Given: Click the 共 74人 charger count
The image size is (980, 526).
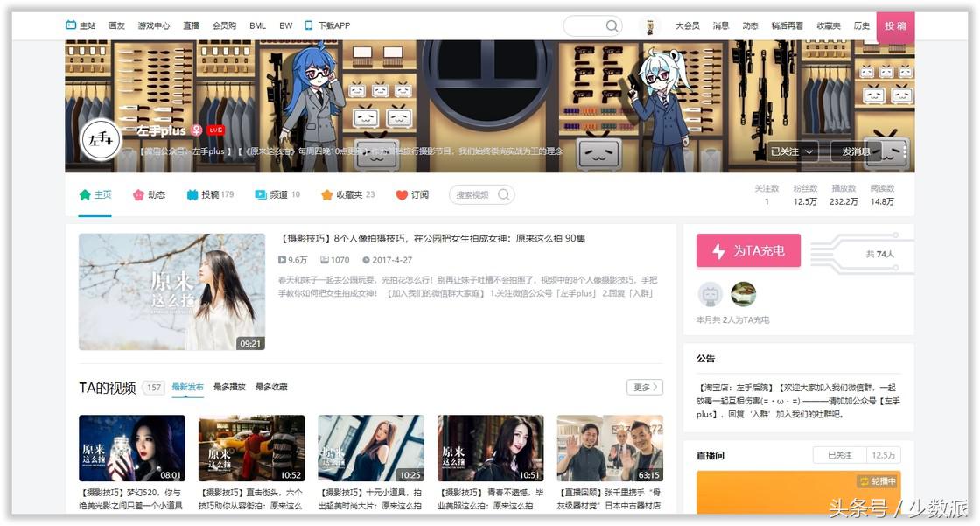Looking at the screenshot, I should (880, 254).
